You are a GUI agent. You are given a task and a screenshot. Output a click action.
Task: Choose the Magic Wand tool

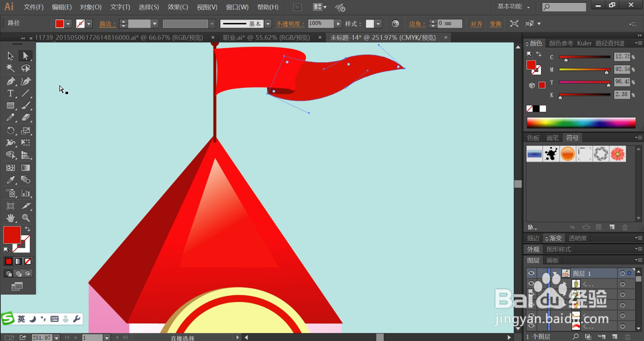(x=10, y=68)
